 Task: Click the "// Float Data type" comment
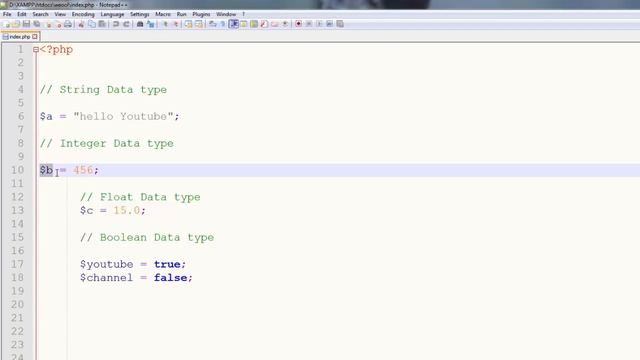pyautogui.click(x=140, y=197)
